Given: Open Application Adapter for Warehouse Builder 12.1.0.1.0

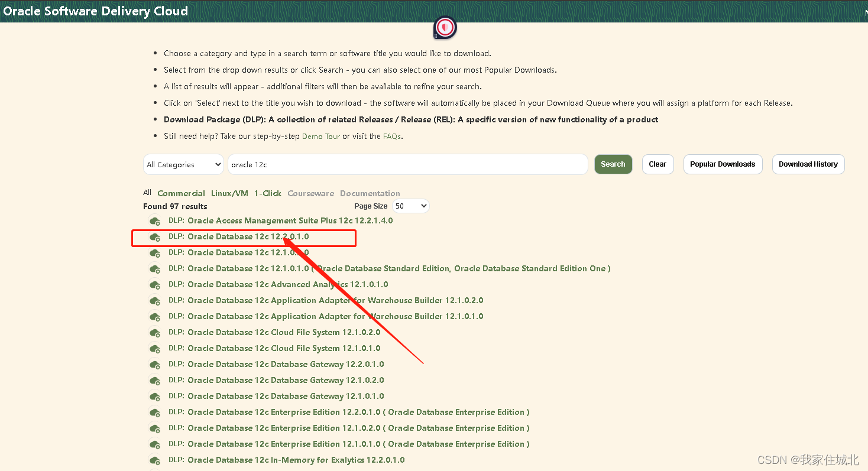Looking at the screenshot, I should [x=326, y=316].
